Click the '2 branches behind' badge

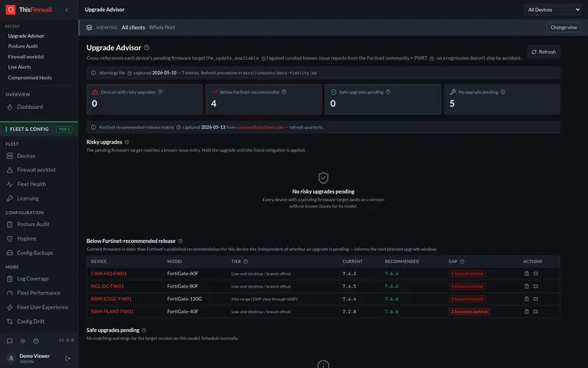(469, 311)
